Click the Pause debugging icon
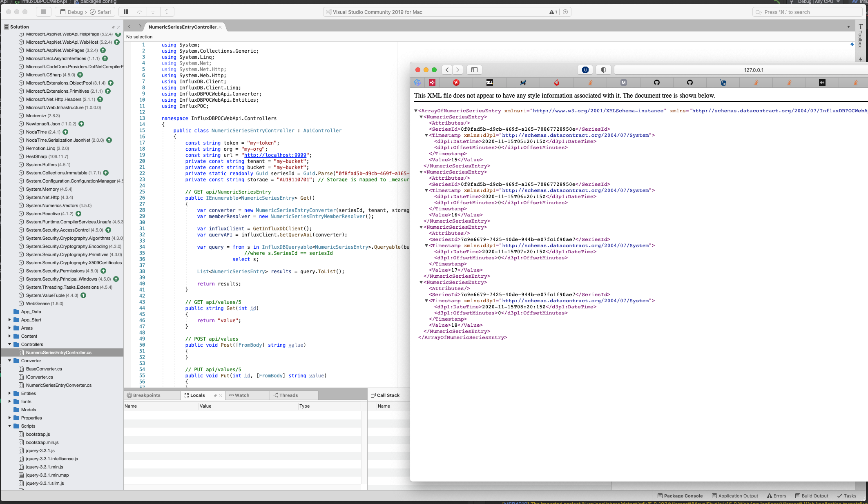 (125, 12)
